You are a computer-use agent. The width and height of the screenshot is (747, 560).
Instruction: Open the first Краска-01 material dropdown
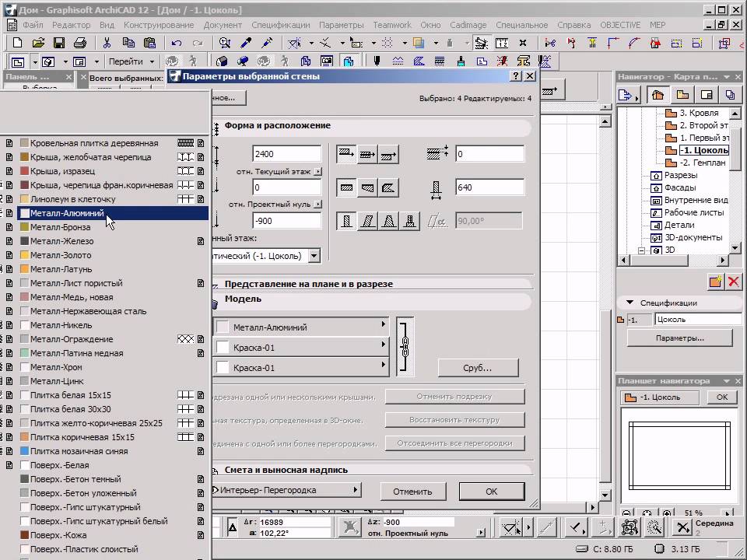(x=301, y=347)
